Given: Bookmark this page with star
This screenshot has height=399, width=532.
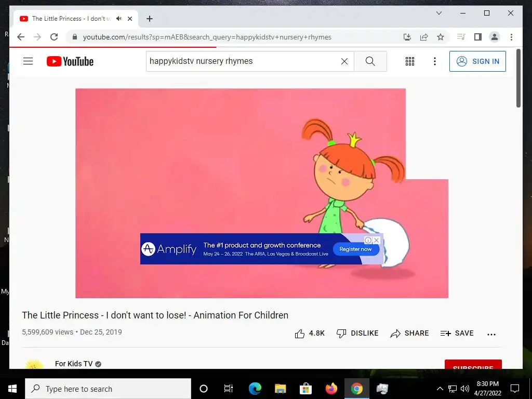Looking at the screenshot, I should (441, 37).
